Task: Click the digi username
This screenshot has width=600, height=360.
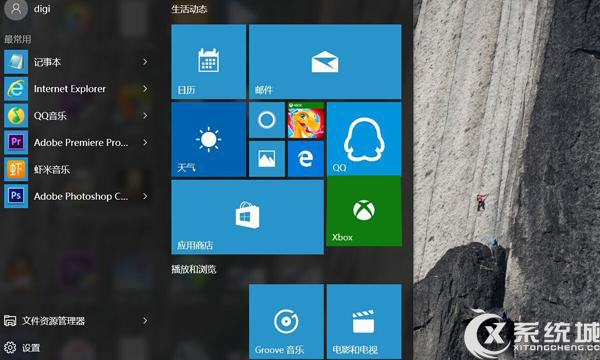Action: [x=42, y=9]
